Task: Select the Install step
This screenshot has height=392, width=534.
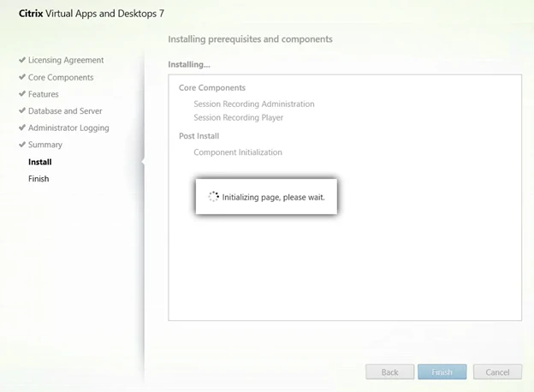Action: [40, 162]
